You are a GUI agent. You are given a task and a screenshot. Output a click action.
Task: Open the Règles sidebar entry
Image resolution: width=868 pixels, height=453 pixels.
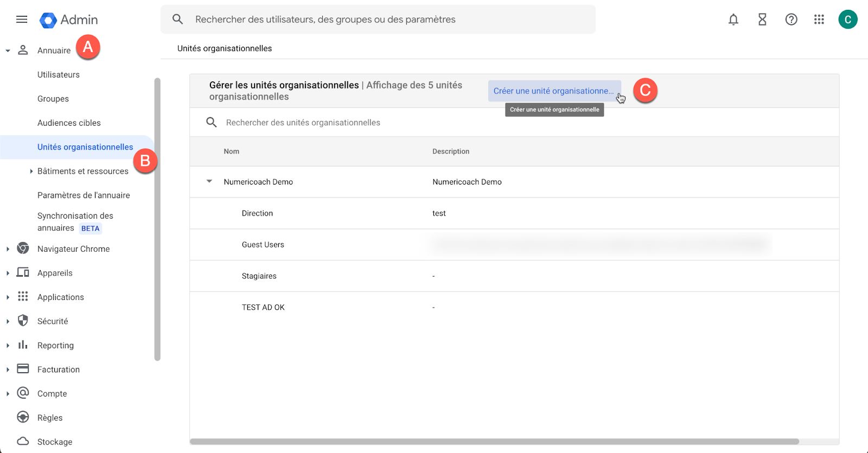tap(50, 418)
